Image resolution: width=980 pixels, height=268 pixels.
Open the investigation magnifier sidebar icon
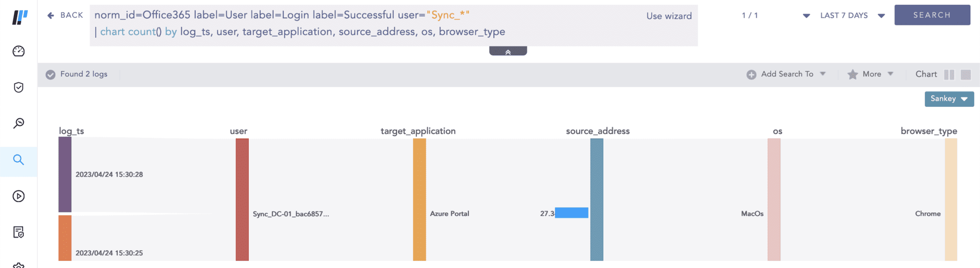[19, 123]
